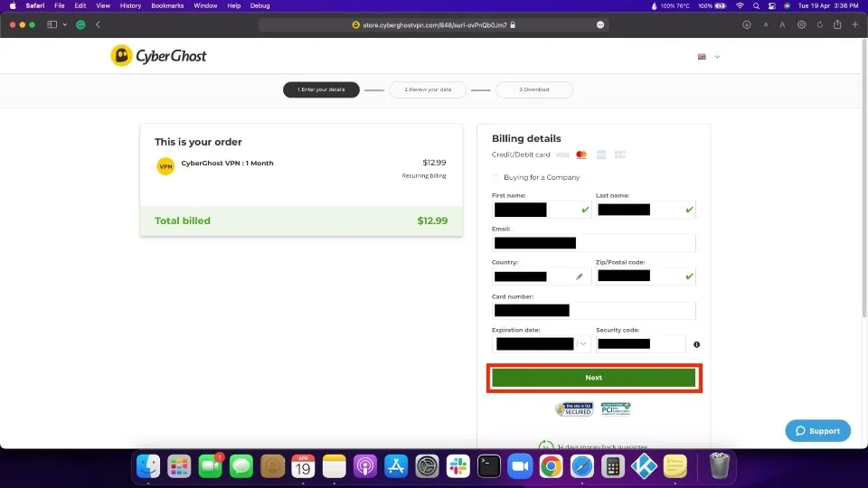Open Terminal in the Dock
This screenshot has width=868, height=488.
pos(489,466)
